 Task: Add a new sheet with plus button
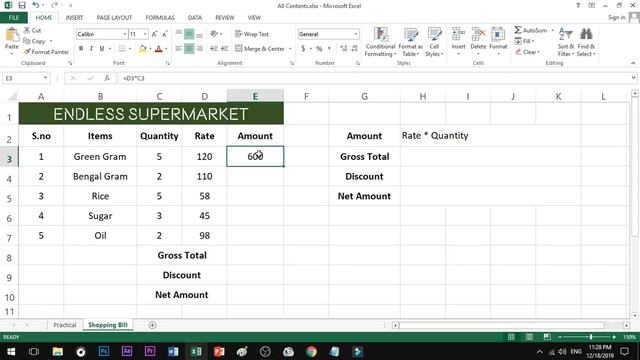coord(152,325)
